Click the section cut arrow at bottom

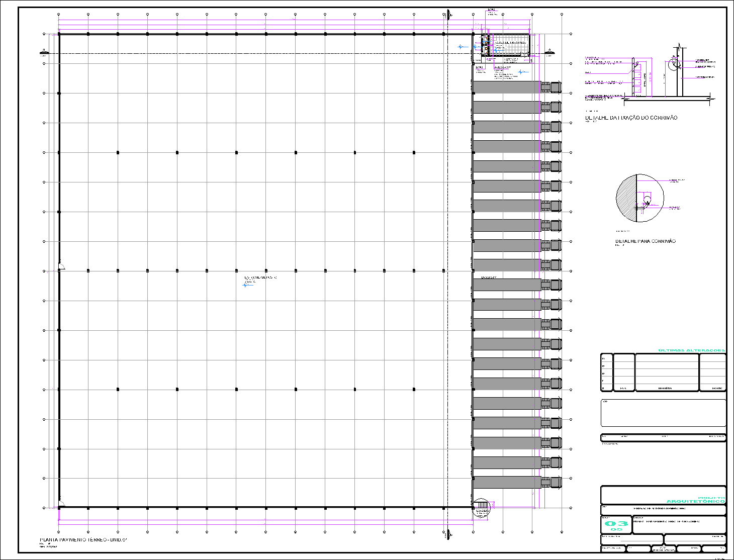click(x=448, y=534)
